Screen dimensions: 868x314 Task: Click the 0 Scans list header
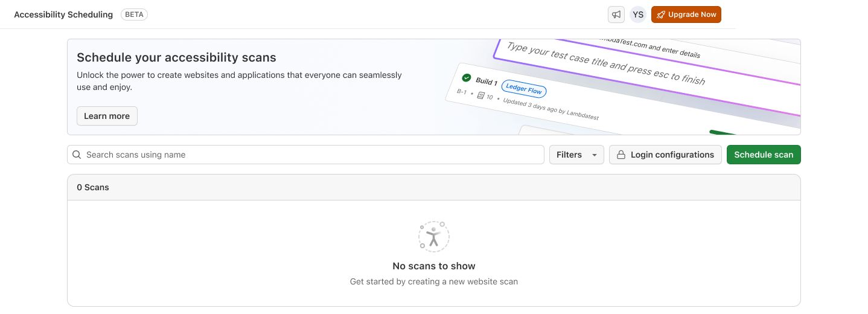click(93, 187)
